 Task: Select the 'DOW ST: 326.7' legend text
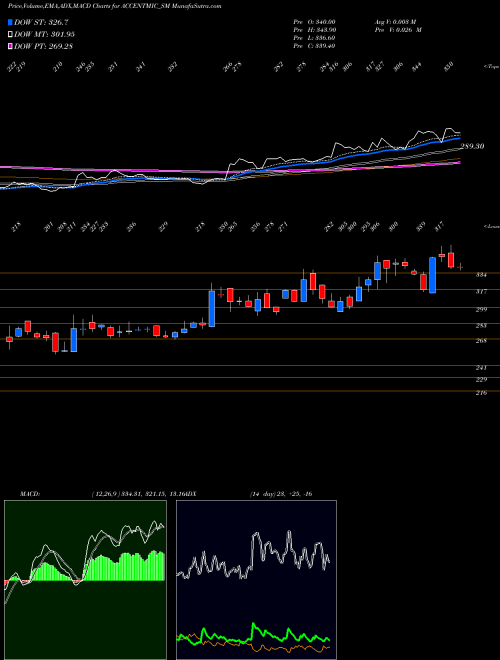point(42,22)
